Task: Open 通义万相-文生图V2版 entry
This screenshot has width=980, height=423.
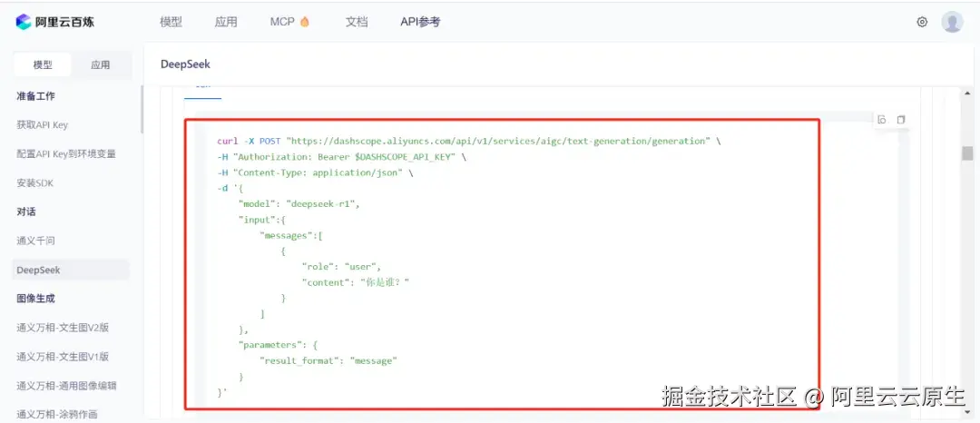Action: pyautogui.click(x=63, y=328)
